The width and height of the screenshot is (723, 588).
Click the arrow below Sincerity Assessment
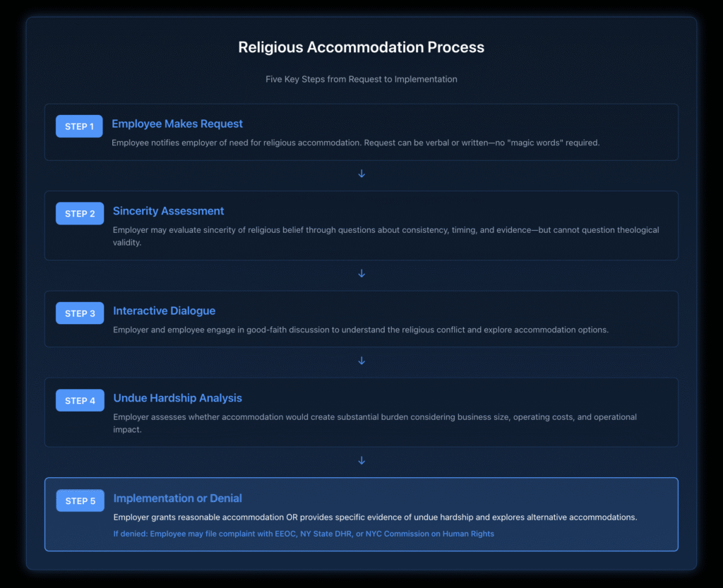tap(361, 274)
